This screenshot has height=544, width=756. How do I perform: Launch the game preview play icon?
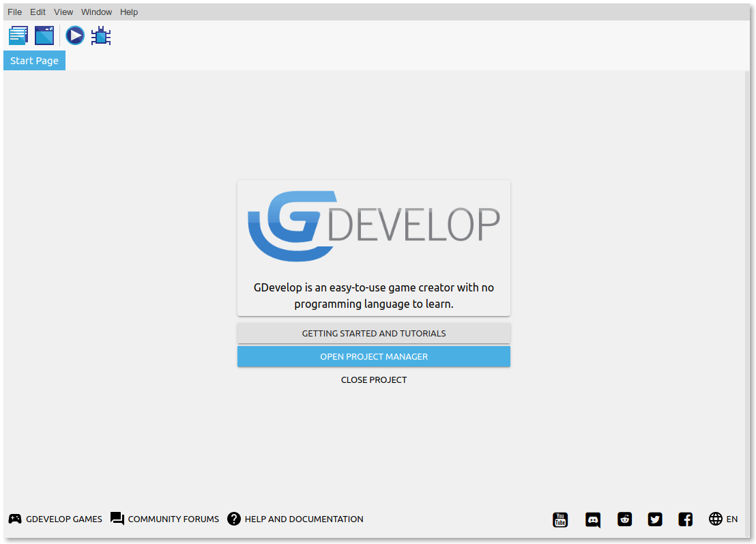[75, 35]
